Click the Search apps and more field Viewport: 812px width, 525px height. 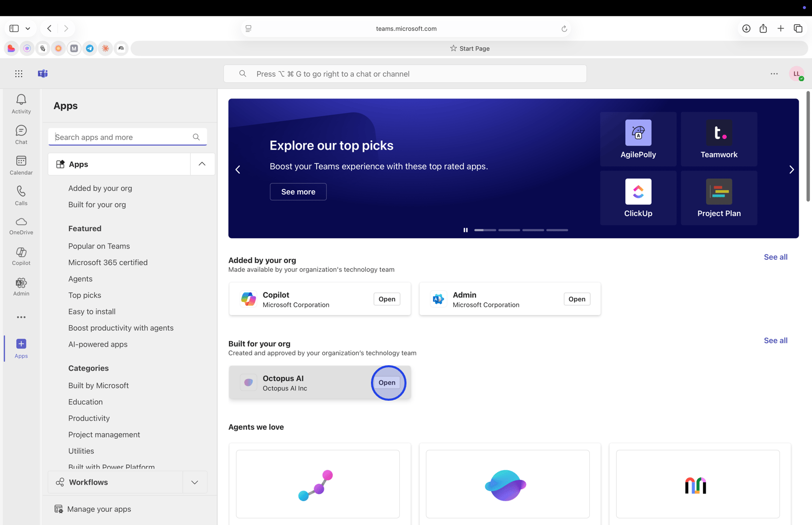122,137
